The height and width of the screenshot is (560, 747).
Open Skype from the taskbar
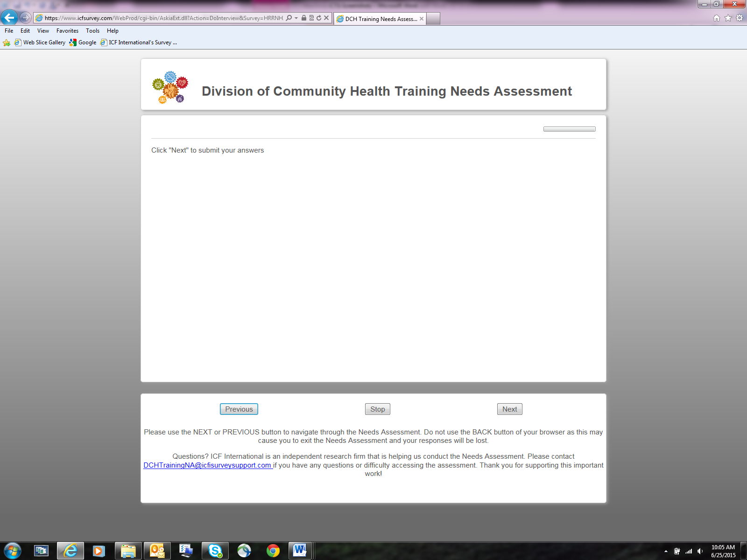(x=215, y=551)
